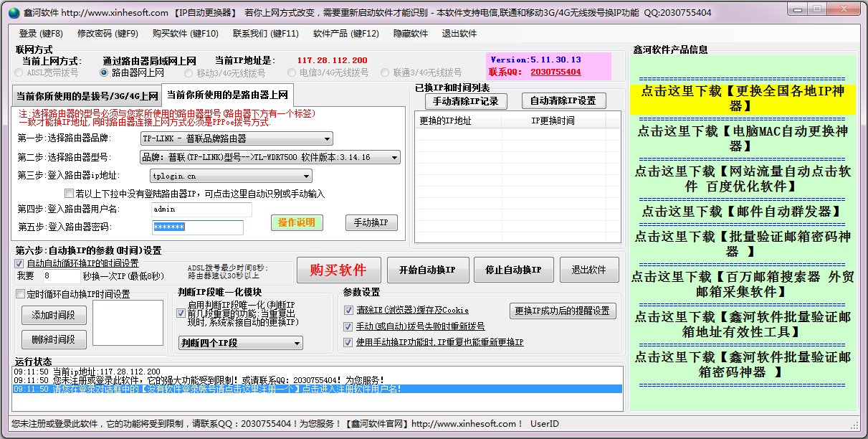The width and height of the screenshot is (868, 439).
Task: Switch to 当前你所使用的是拨号/3G/4G上网 tab
Action: [x=87, y=95]
